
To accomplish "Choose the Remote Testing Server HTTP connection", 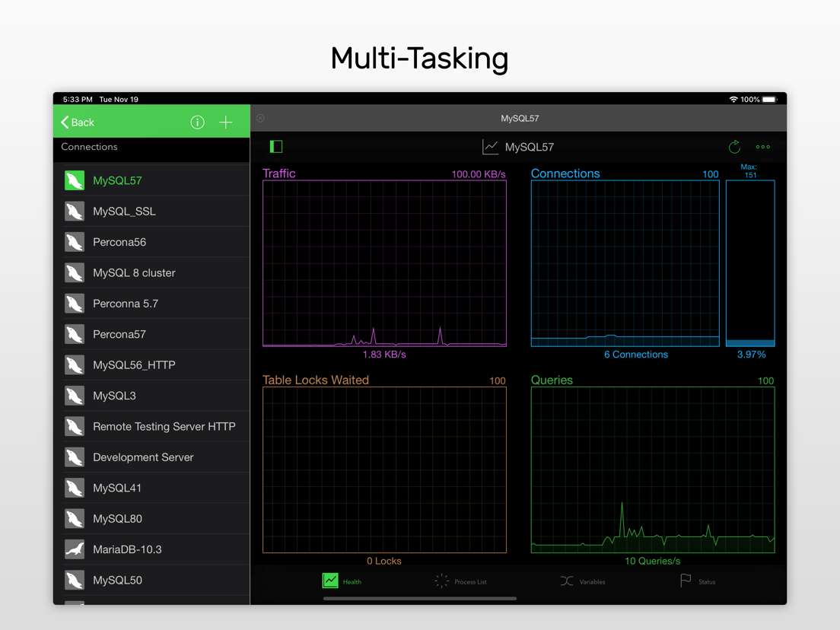I will [x=152, y=426].
